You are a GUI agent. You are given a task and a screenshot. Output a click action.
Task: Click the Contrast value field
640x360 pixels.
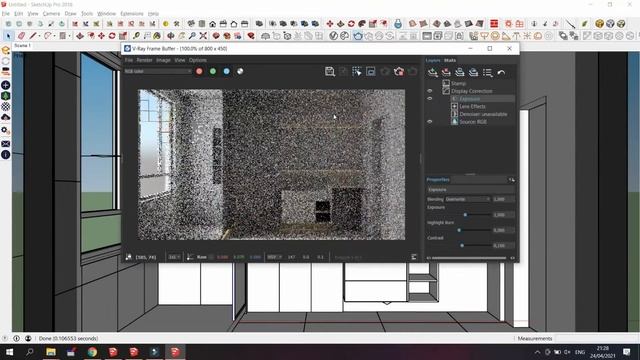point(503,245)
